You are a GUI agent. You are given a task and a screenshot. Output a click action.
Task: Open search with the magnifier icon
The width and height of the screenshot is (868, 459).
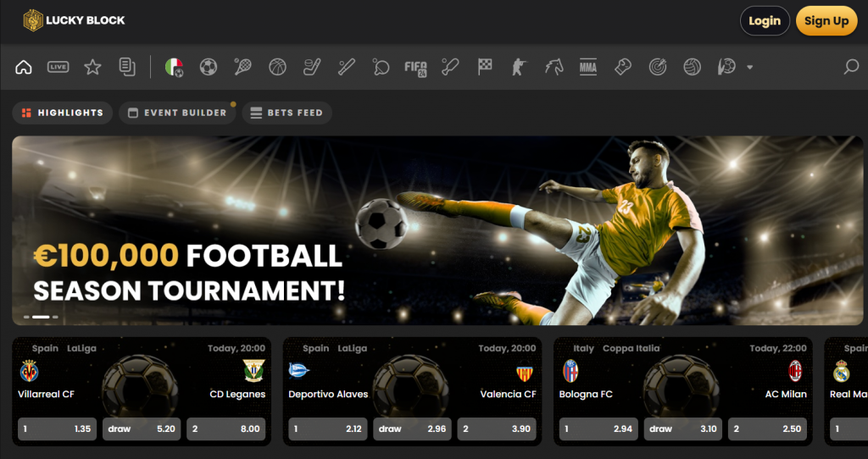click(x=851, y=68)
